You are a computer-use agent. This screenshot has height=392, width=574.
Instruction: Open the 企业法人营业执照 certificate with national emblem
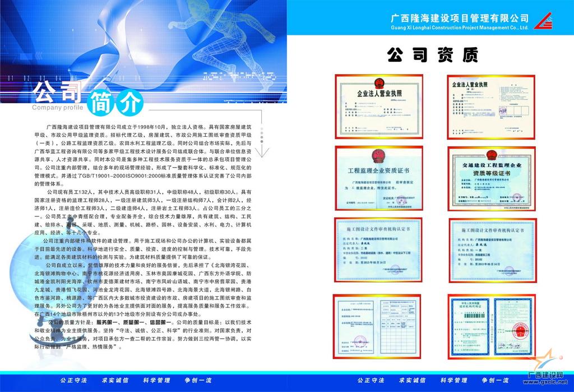[x=379, y=107]
